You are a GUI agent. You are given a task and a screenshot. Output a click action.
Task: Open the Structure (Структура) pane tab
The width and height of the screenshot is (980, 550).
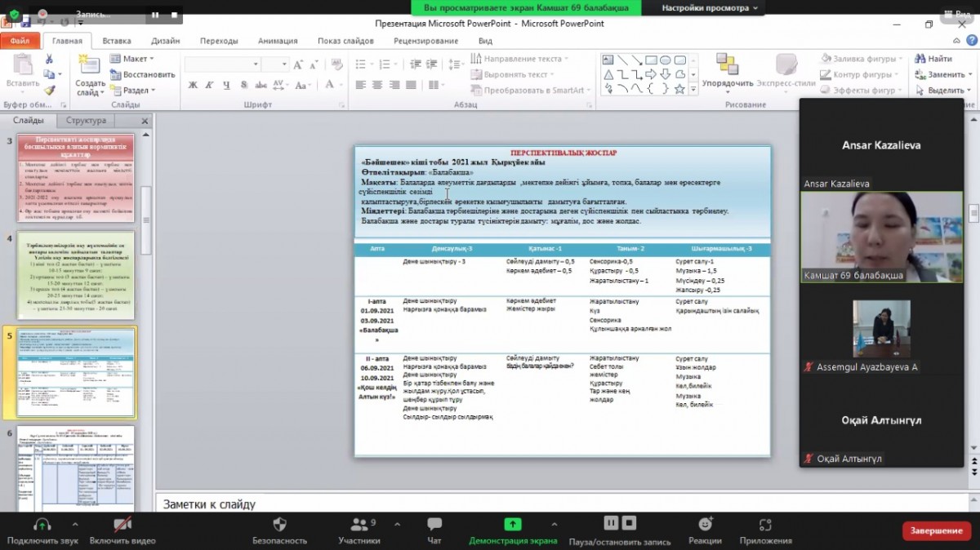(x=86, y=121)
